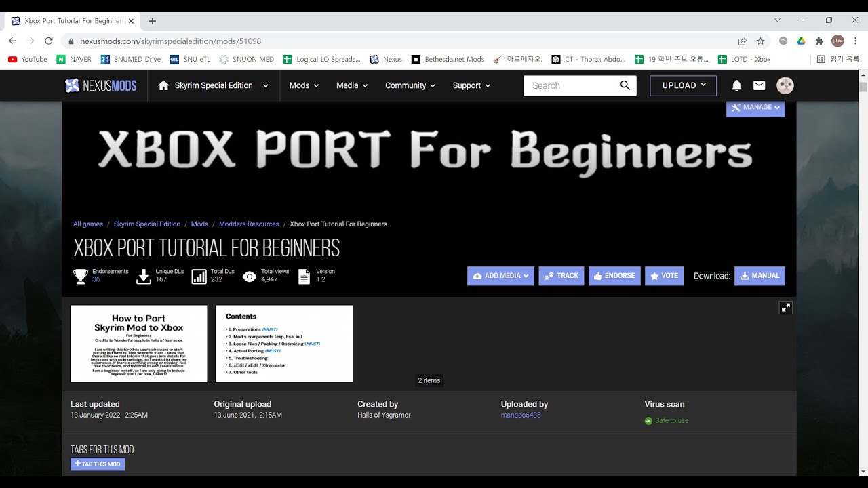Open the Chrome menu three dots
868x488 pixels.
pyautogui.click(x=856, y=41)
